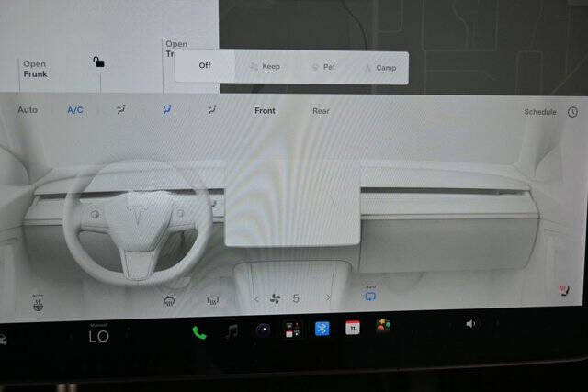Toggle rear window defrost
Image resolution: width=588 pixels, height=392 pixels.
pyautogui.click(x=212, y=300)
